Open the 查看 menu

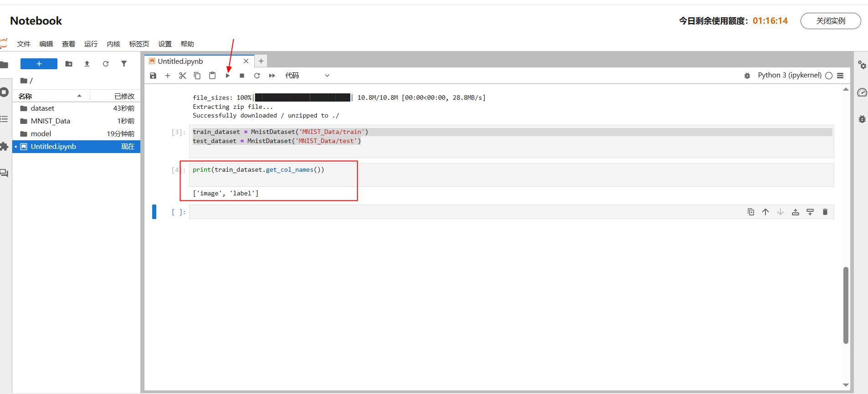click(68, 44)
